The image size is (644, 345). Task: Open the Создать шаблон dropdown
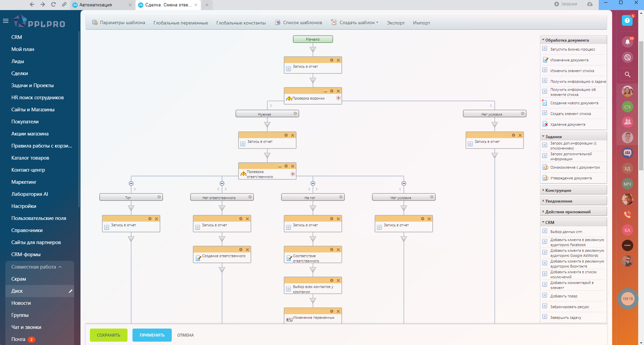tap(355, 22)
